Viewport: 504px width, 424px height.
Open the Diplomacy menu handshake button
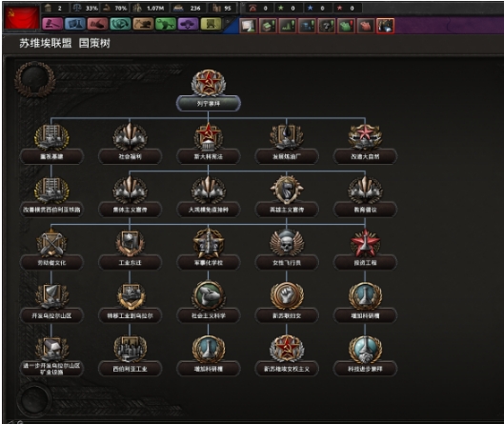[97, 24]
